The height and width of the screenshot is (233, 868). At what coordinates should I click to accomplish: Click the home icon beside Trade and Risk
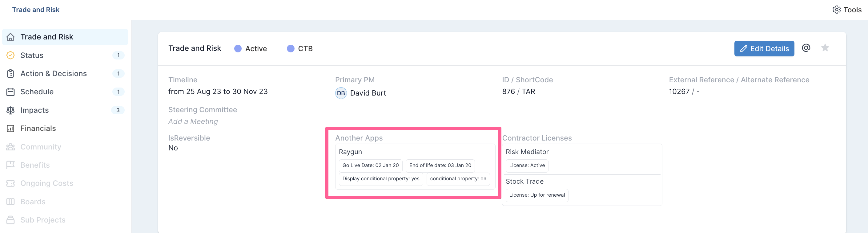[x=10, y=37]
